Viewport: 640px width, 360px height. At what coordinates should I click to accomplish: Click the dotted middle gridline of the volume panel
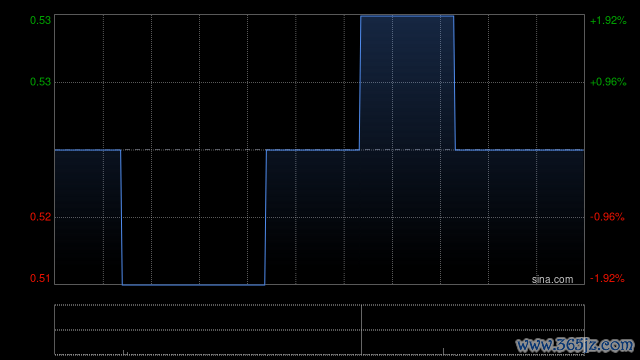(x=319, y=330)
